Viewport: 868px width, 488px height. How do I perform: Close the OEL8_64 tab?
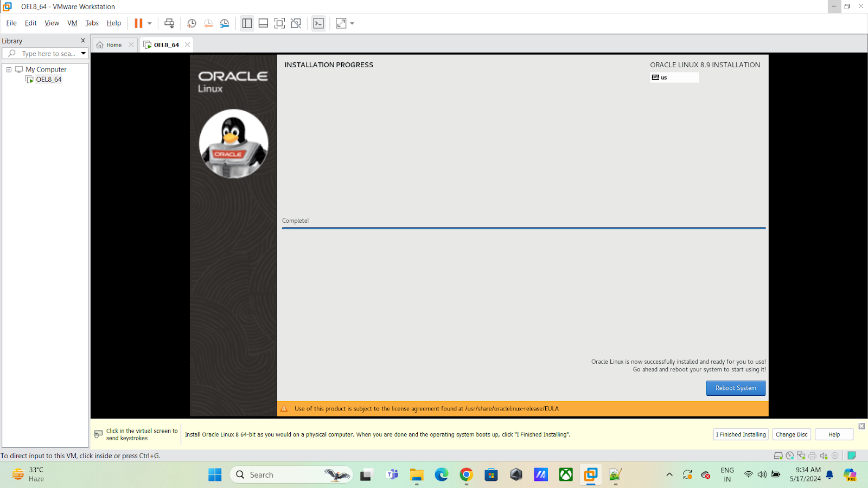[x=188, y=45]
